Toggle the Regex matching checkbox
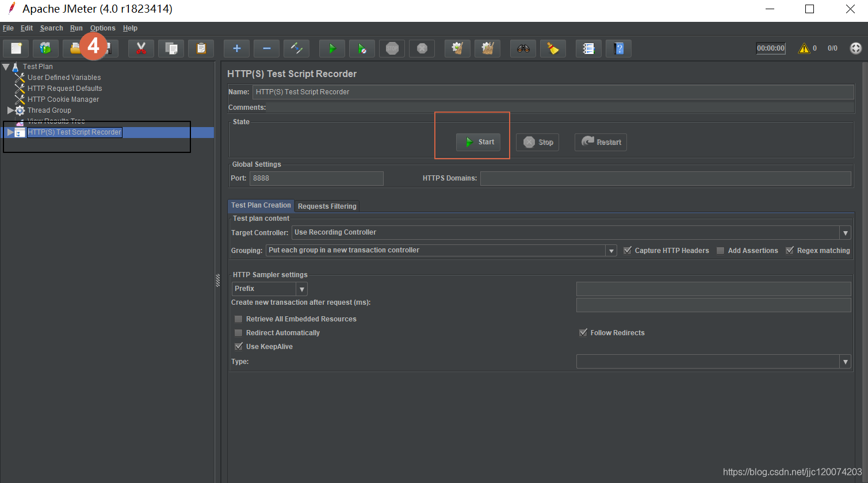Screen dimensions: 868x483 790,250
